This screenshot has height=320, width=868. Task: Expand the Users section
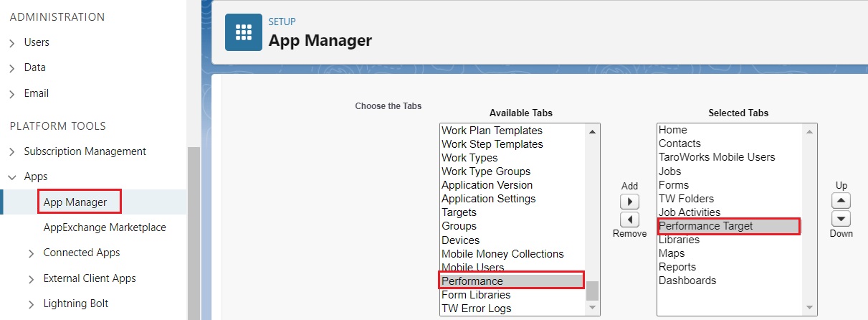click(12, 43)
